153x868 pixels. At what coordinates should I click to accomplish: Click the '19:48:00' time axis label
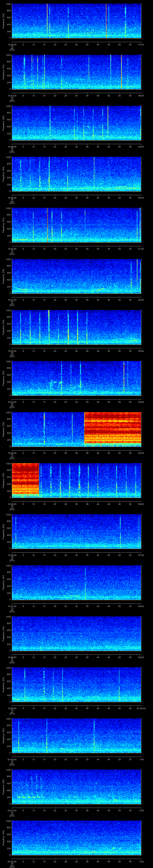[x=12, y=147]
